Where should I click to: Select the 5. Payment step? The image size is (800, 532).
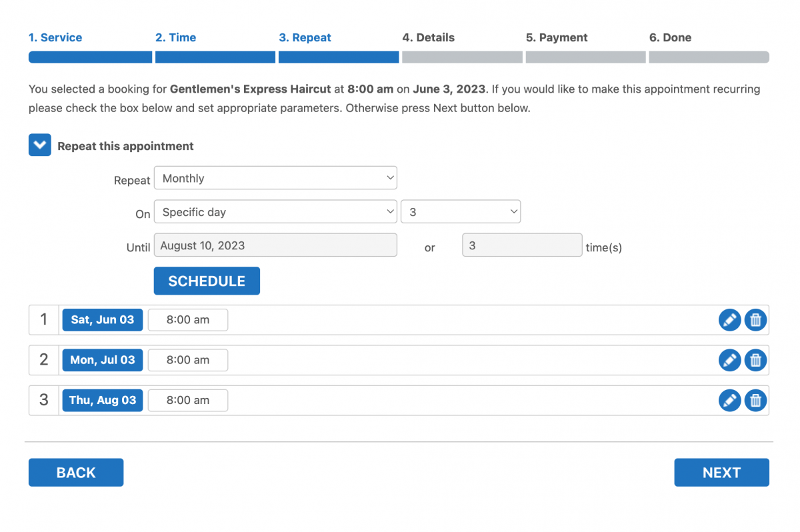tap(557, 37)
